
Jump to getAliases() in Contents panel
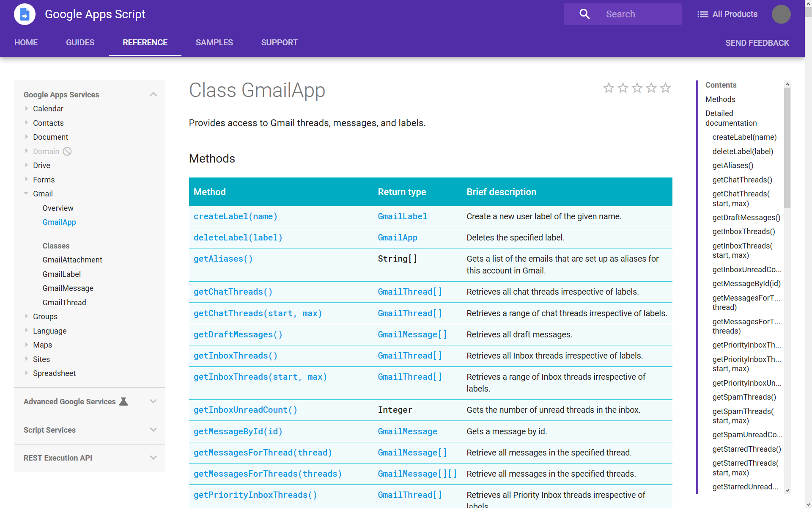tap(733, 165)
